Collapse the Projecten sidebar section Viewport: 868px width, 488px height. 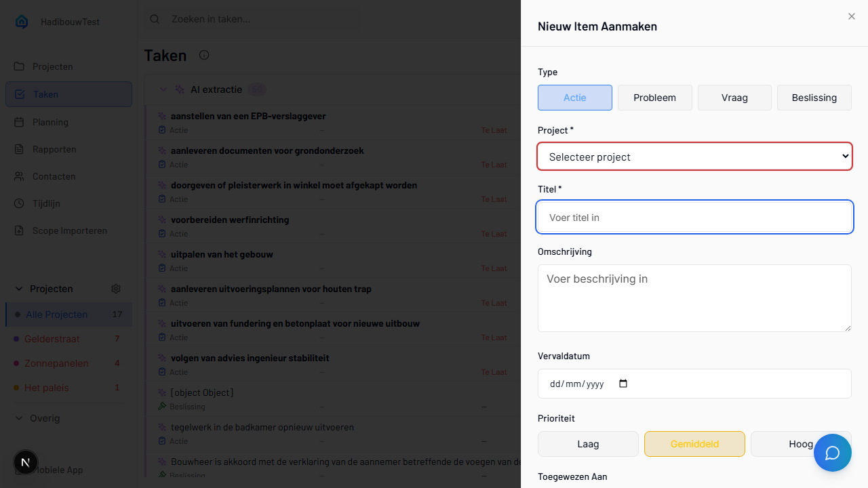[19, 289]
